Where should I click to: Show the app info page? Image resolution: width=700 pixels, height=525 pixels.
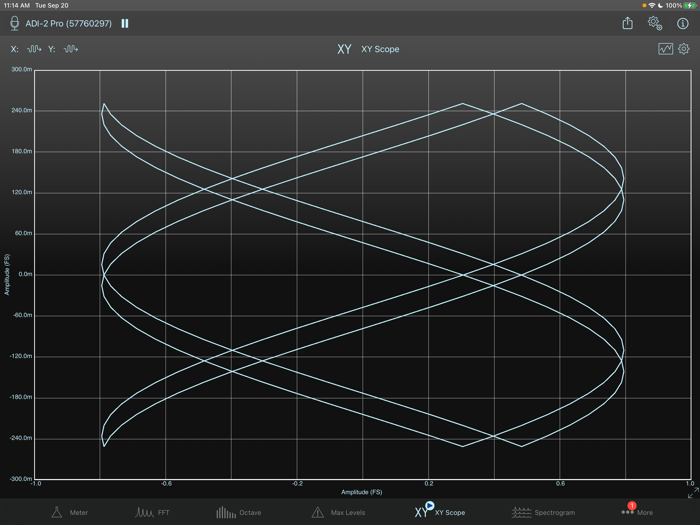[x=683, y=23]
